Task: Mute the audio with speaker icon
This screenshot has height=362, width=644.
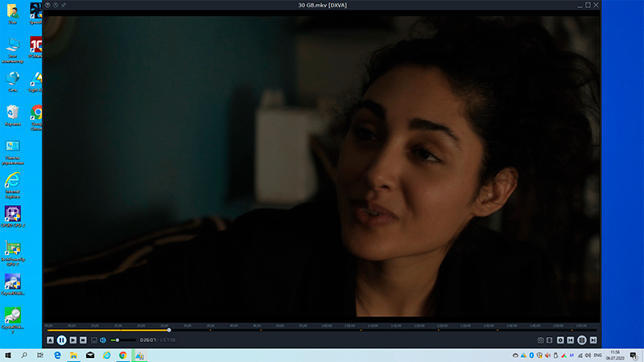Action: (x=103, y=340)
